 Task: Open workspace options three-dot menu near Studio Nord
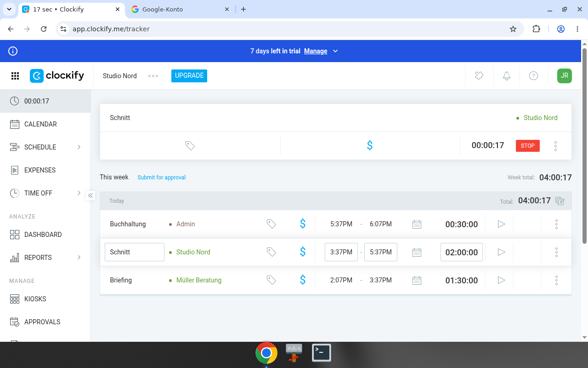pyautogui.click(x=153, y=76)
